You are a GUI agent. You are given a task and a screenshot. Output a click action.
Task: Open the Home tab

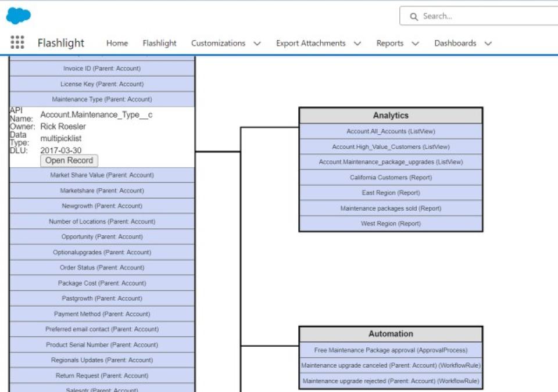[x=117, y=43]
